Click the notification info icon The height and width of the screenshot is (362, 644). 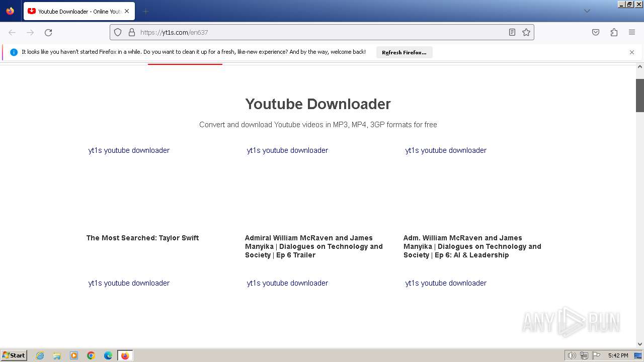14,52
